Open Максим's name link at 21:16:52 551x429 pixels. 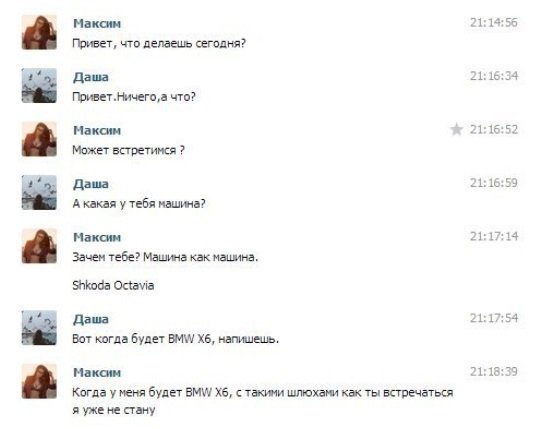[x=97, y=130]
